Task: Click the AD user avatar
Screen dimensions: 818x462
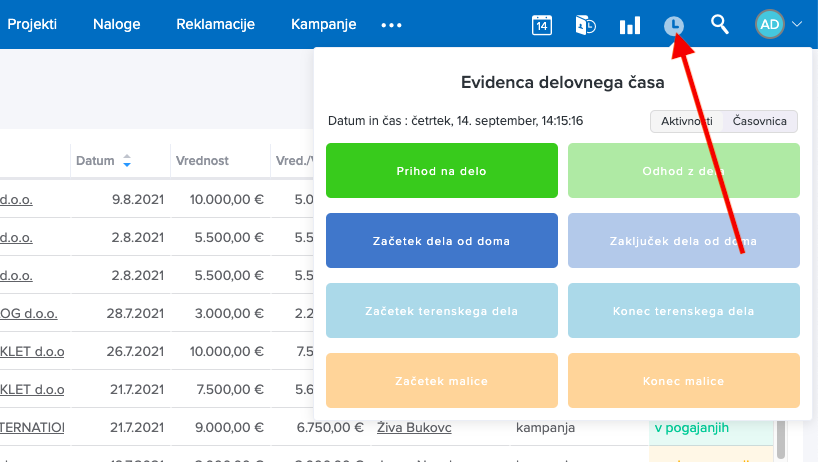Action: pos(769,25)
